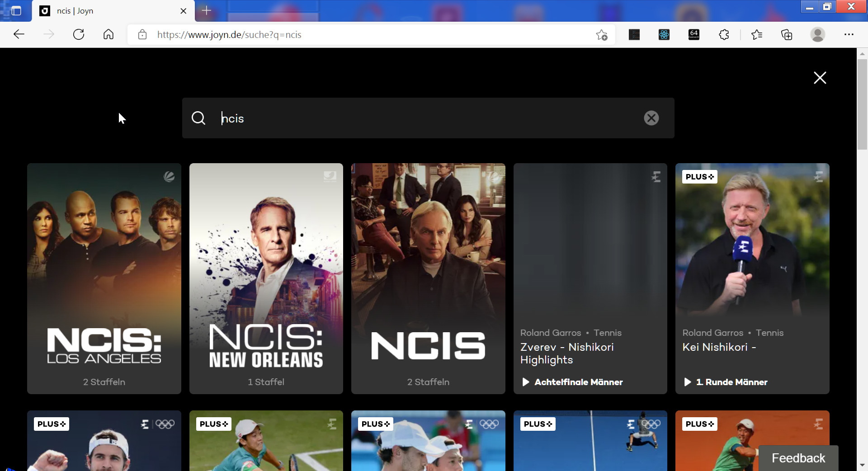Image resolution: width=868 pixels, height=471 pixels.
Task: Click Roland Garros • Tennis on the Zverev card
Action: [x=571, y=333]
